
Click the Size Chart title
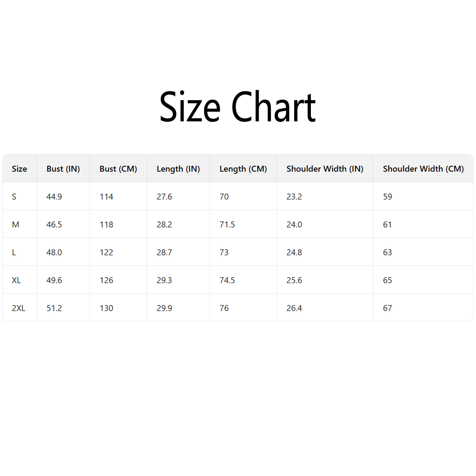pos(238,106)
